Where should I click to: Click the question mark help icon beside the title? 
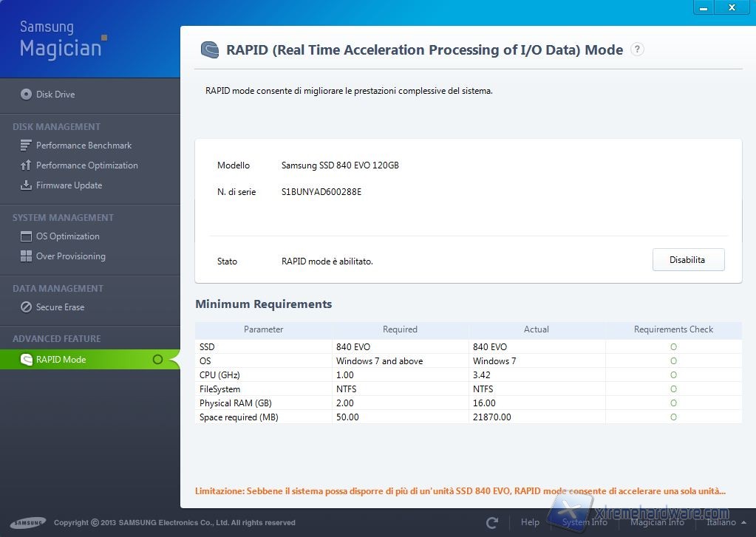coord(637,49)
